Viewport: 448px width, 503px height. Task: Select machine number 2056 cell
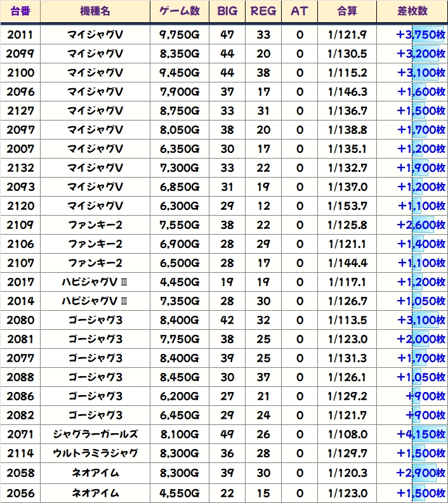pos(20,493)
